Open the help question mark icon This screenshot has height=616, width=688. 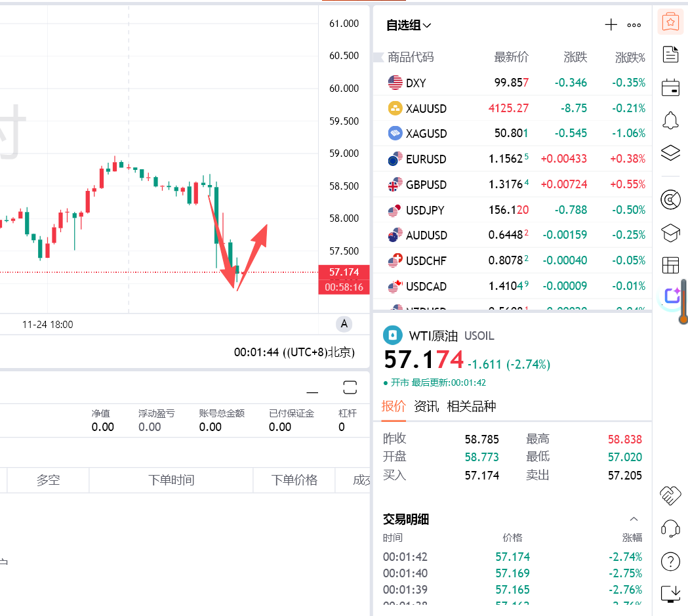(670, 561)
